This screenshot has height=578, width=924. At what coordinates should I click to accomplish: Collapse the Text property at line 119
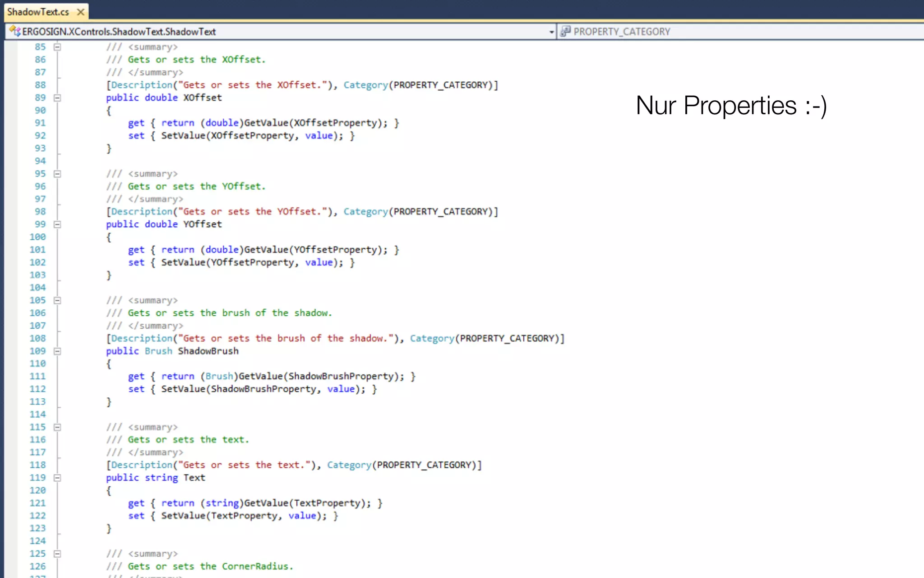coord(57,478)
